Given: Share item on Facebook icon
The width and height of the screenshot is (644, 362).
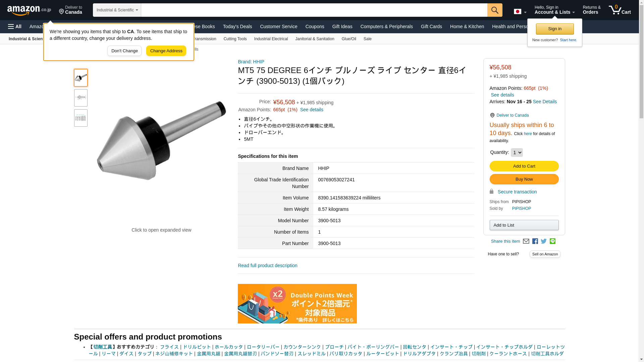Looking at the screenshot, I should (535, 241).
